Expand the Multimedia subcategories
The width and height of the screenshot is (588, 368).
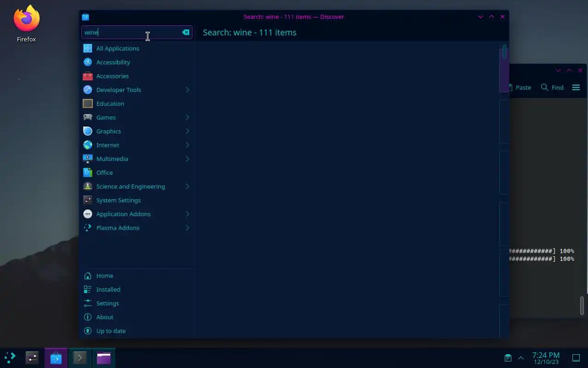coord(187,159)
